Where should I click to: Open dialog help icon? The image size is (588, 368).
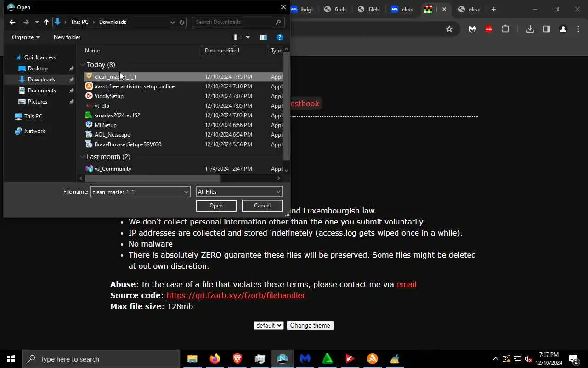(280, 37)
